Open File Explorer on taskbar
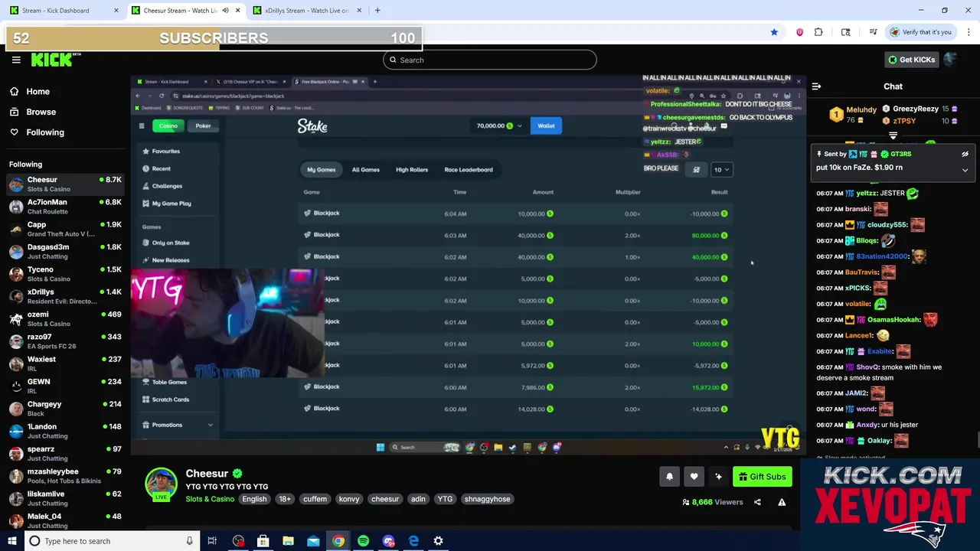The image size is (980, 551). coord(288,541)
